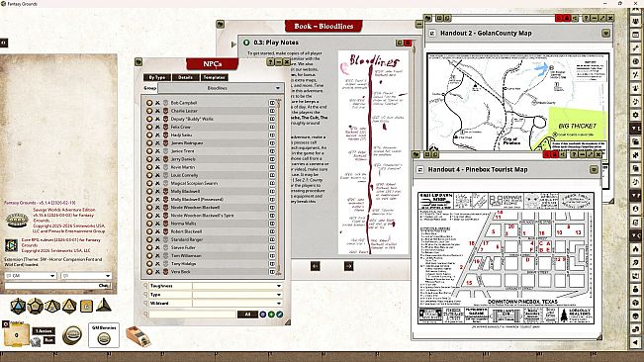Click the blue circular icon beside All
This screenshot has height=362, width=644.
(x=263, y=315)
